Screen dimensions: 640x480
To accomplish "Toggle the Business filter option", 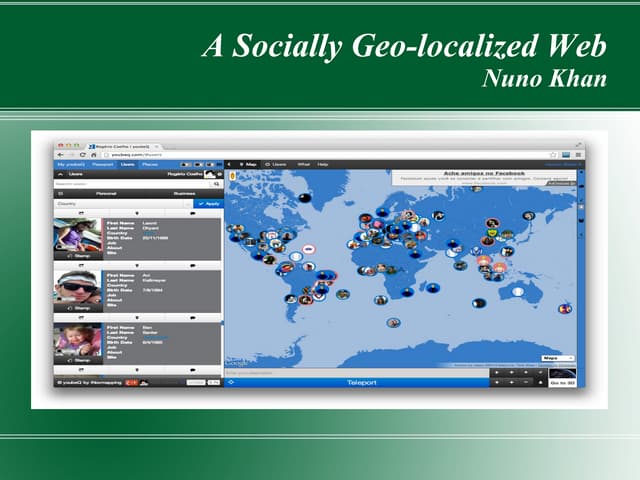I will pos(184,193).
